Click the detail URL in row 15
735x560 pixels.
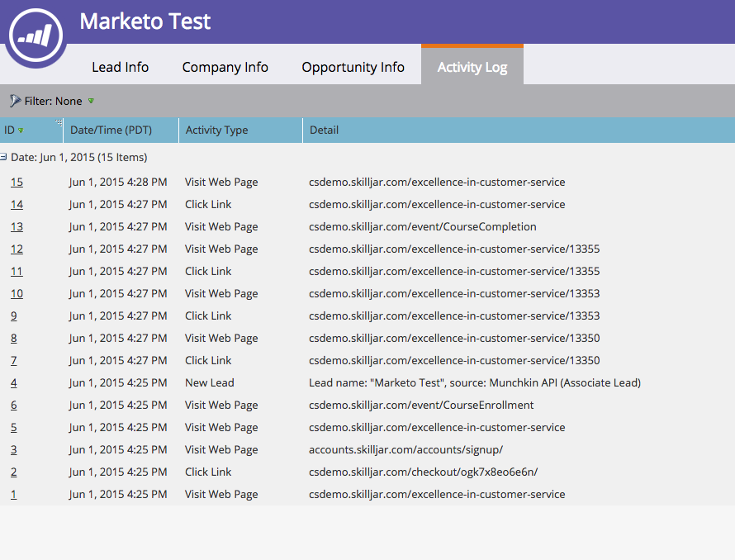tap(437, 182)
